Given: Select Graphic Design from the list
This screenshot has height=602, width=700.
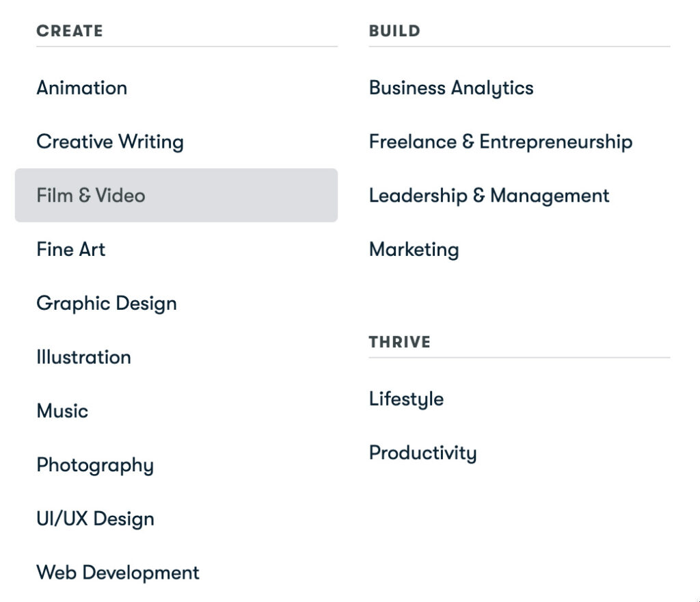Looking at the screenshot, I should [107, 303].
